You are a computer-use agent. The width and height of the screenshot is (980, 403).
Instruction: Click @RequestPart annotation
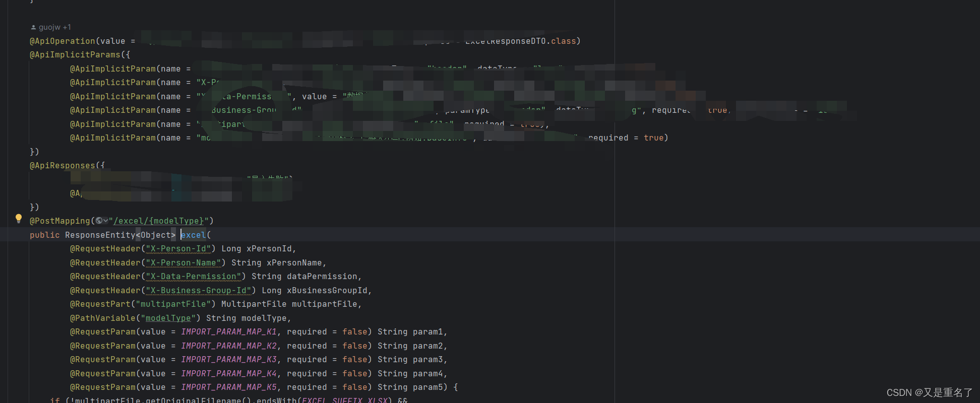click(x=100, y=304)
